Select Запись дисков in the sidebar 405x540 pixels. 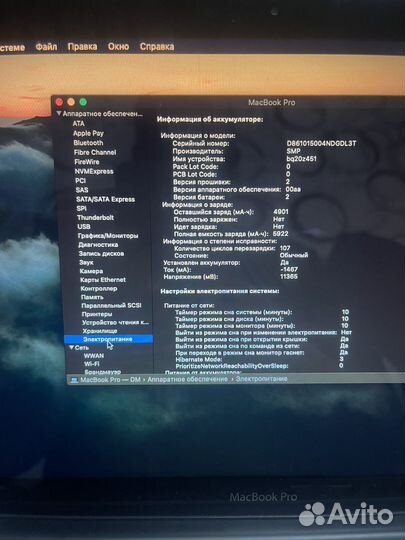pyautogui.click(x=101, y=253)
